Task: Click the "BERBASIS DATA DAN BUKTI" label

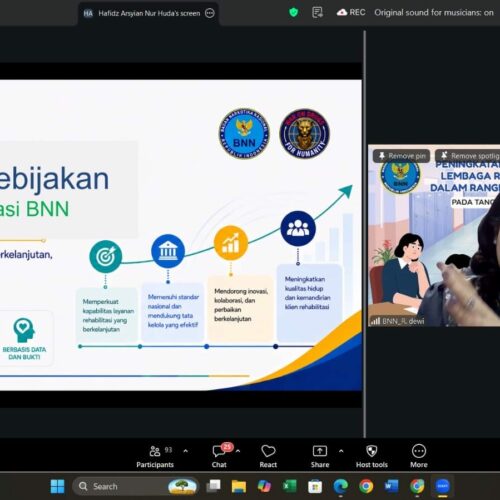Action: click(x=24, y=353)
